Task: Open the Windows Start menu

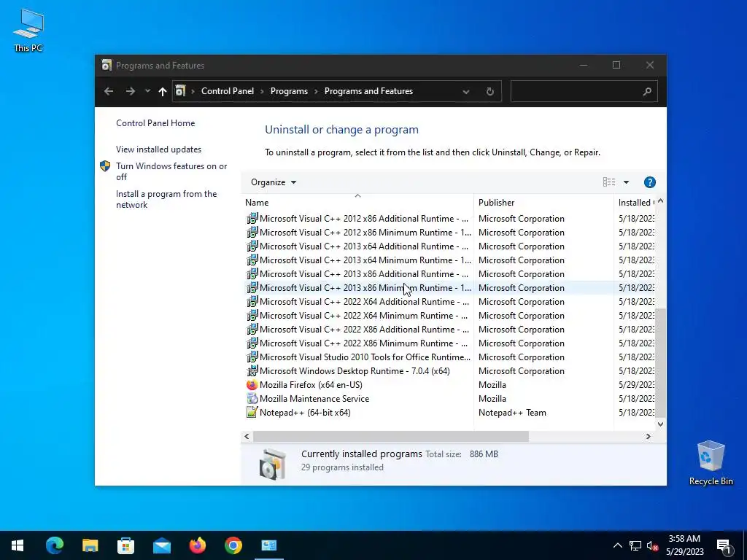Action: click(x=18, y=545)
